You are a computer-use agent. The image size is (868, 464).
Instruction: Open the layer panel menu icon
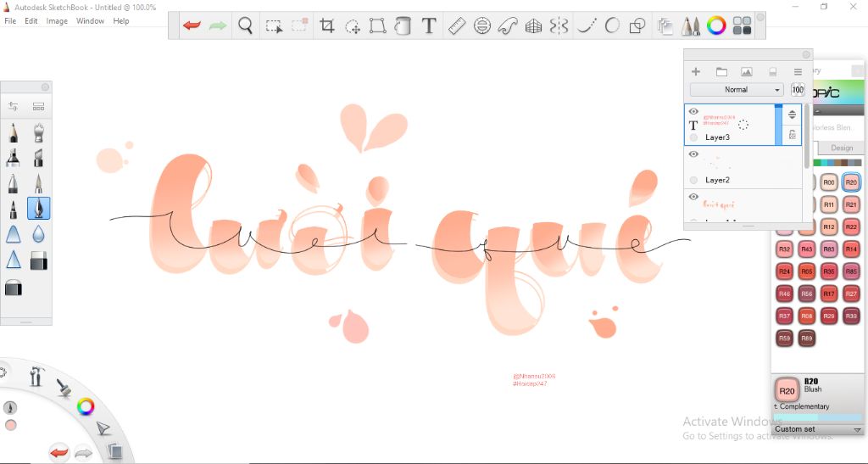798,71
